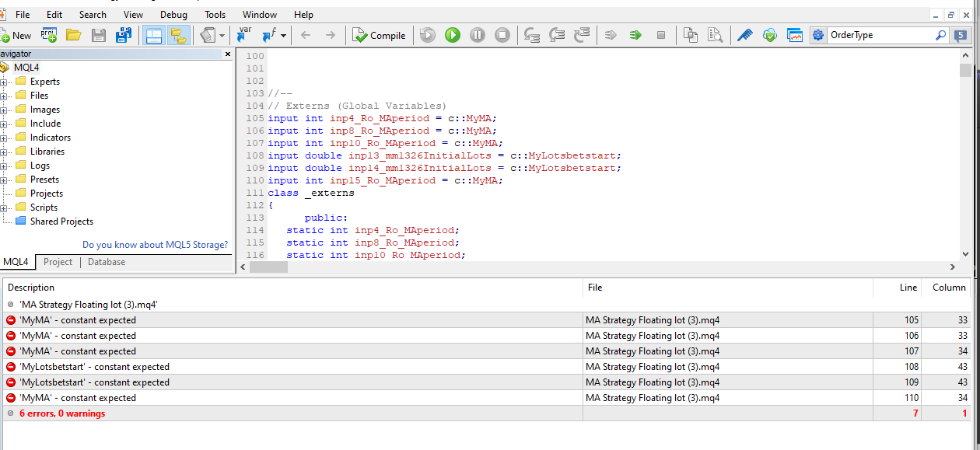Expand the Experts folder in Navigator
The image size is (980, 450).
click(x=4, y=82)
